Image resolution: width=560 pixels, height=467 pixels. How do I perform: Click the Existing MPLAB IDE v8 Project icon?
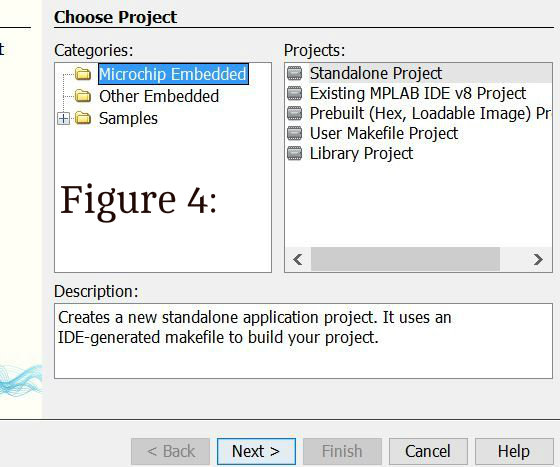(295, 93)
